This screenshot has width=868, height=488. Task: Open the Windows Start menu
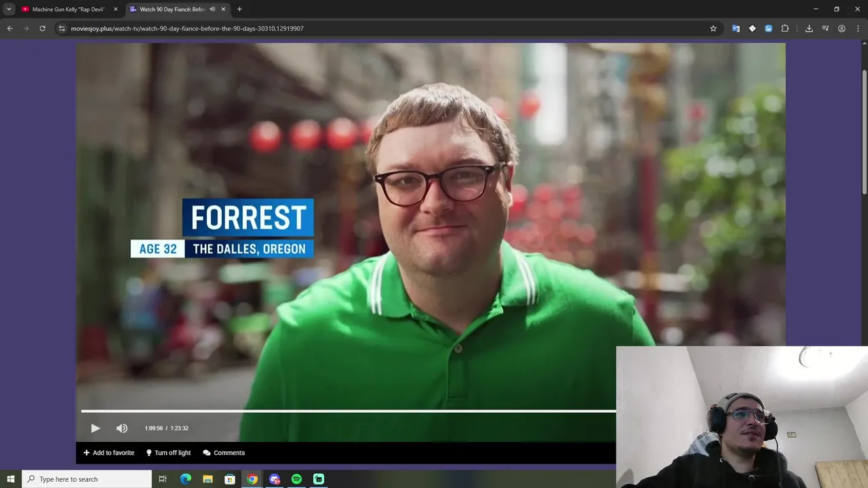tap(11, 479)
